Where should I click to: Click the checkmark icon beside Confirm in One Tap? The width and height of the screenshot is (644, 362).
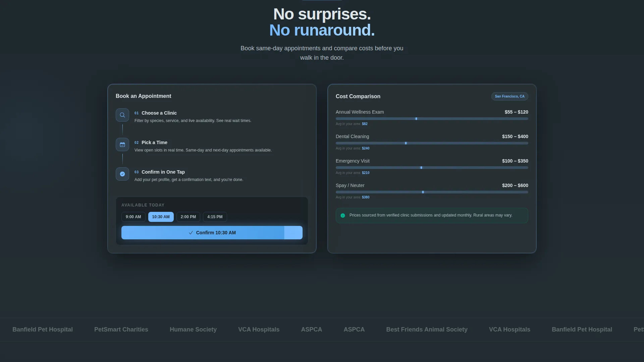122,174
